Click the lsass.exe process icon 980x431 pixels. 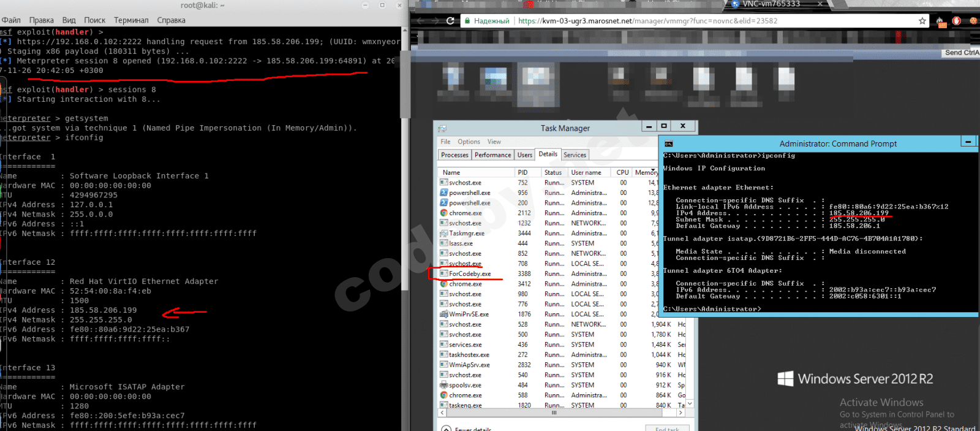click(444, 243)
